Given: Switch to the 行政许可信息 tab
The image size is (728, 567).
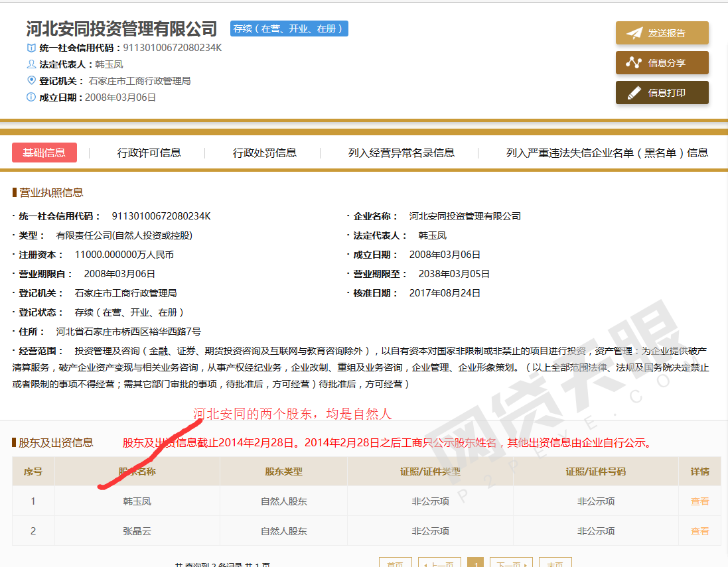Looking at the screenshot, I should (149, 153).
